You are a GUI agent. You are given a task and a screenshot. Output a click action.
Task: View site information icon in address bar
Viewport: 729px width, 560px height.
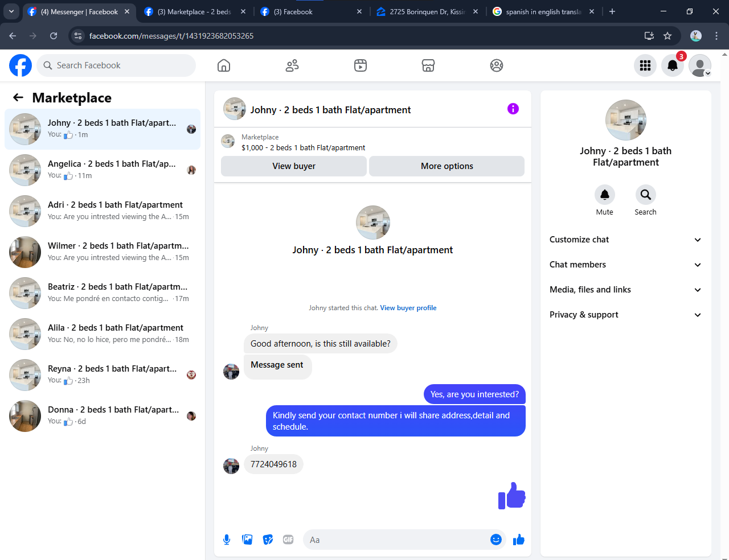[x=78, y=36]
